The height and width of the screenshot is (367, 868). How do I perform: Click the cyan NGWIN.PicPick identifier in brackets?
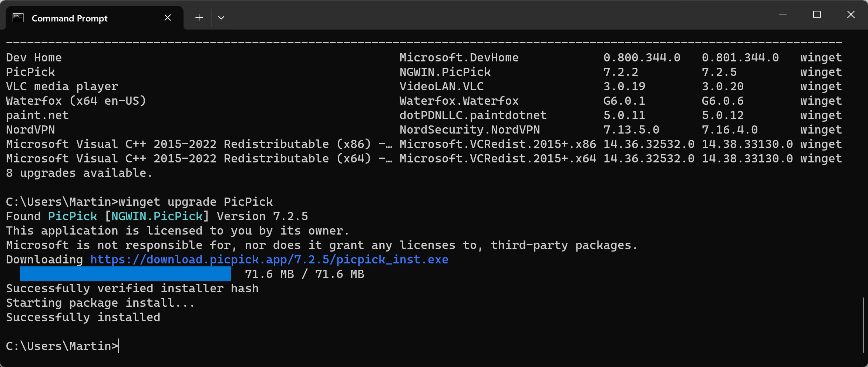click(x=157, y=216)
